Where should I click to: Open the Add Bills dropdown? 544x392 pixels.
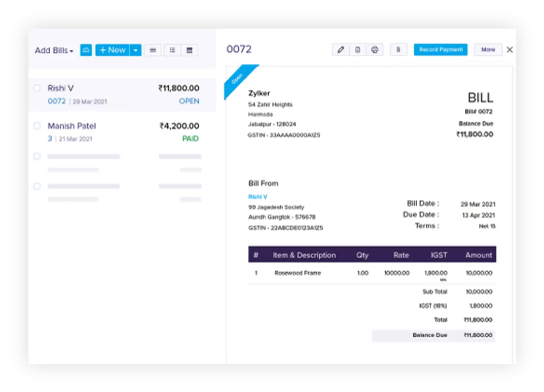pos(53,50)
